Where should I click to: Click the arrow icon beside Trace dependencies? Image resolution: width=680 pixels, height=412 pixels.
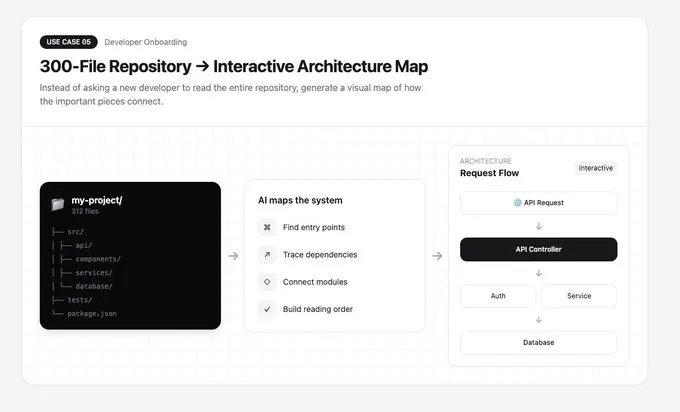click(x=267, y=255)
